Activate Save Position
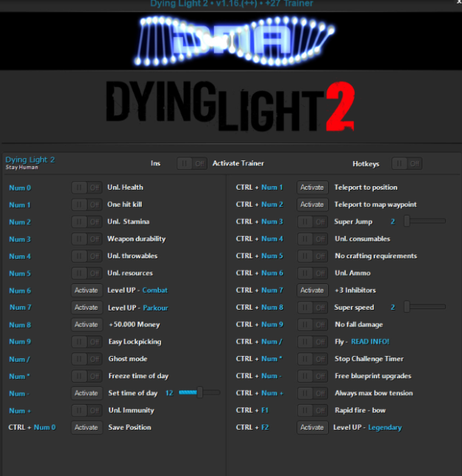This screenshot has height=476, width=462. coord(87,427)
